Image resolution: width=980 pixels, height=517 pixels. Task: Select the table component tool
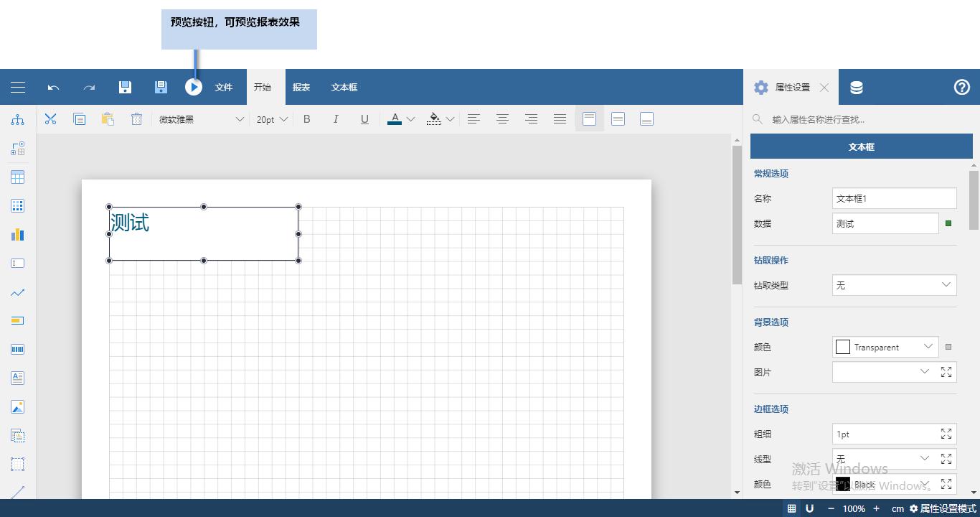click(x=17, y=177)
